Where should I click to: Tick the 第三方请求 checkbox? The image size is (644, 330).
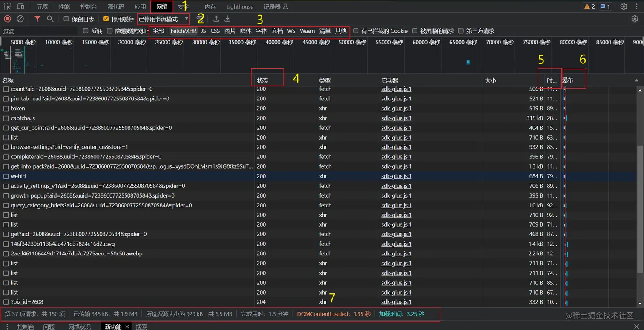pos(461,31)
